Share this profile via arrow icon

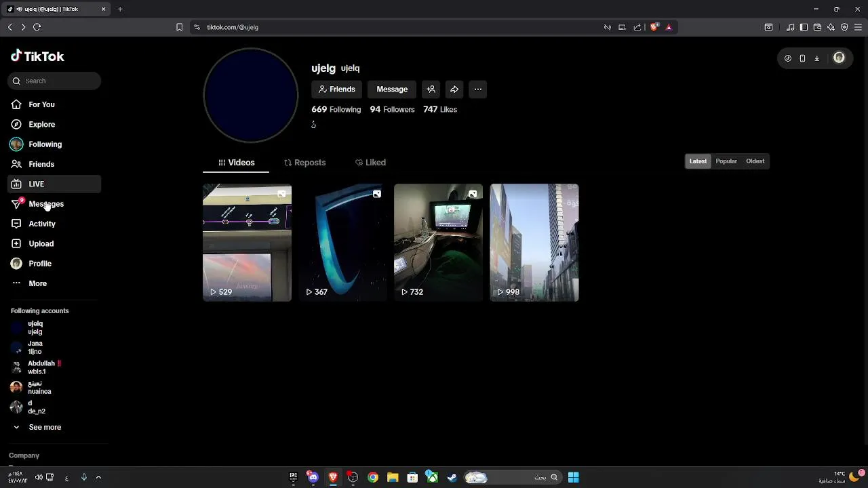click(x=454, y=89)
